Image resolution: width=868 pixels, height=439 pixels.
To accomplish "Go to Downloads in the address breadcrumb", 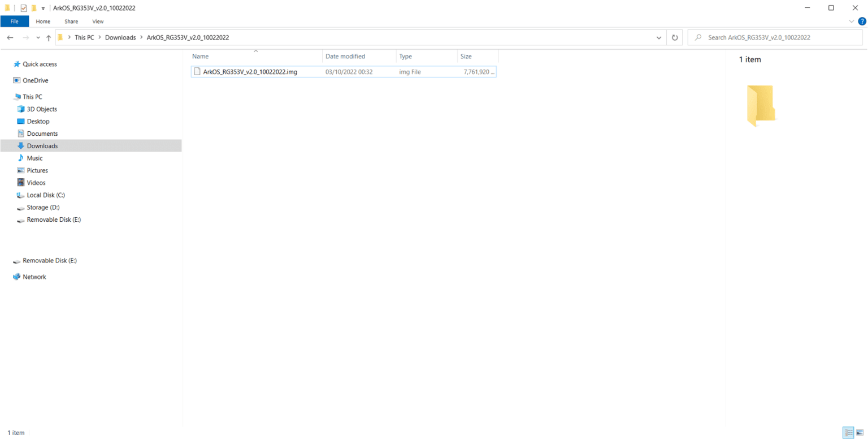I will [120, 37].
